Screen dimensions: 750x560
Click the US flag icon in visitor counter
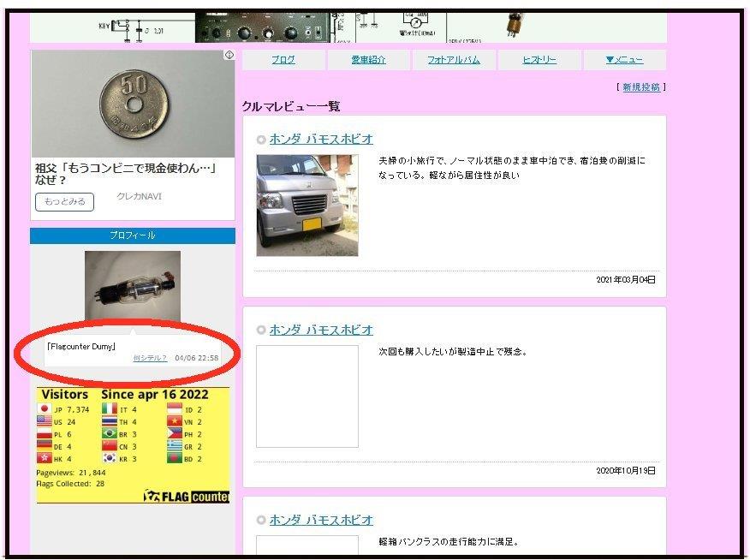click(44, 421)
